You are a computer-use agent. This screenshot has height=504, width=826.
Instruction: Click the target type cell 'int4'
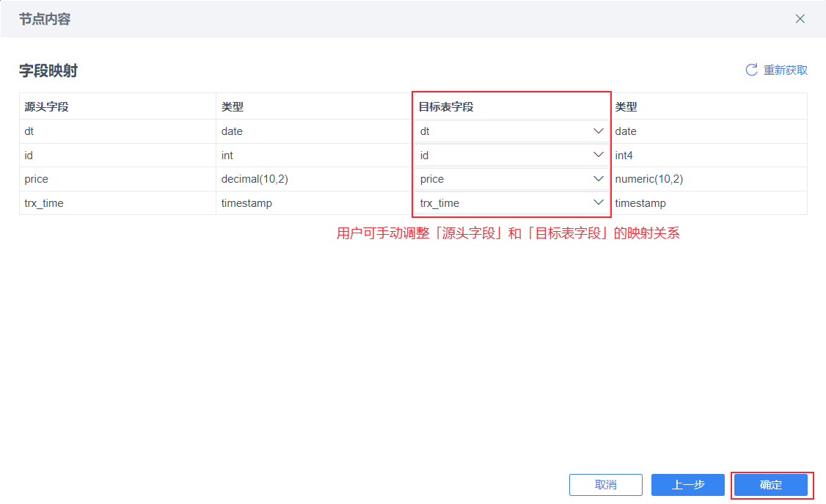click(709, 156)
